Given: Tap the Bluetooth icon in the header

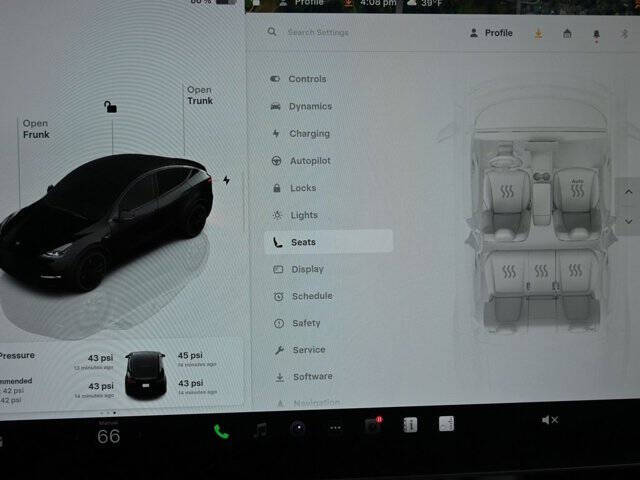Looking at the screenshot, I should click(624, 33).
